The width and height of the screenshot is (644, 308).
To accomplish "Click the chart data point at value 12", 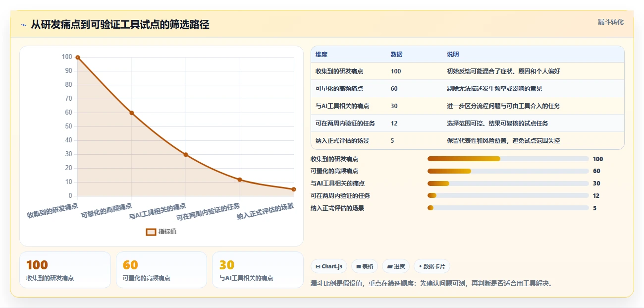I will click(x=240, y=180).
